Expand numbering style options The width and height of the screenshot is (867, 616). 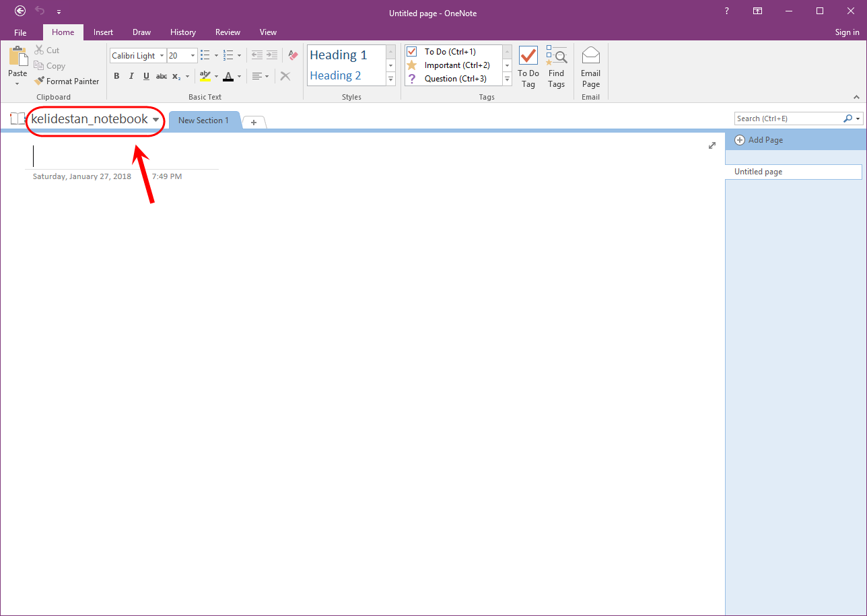[x=239, y=56]
